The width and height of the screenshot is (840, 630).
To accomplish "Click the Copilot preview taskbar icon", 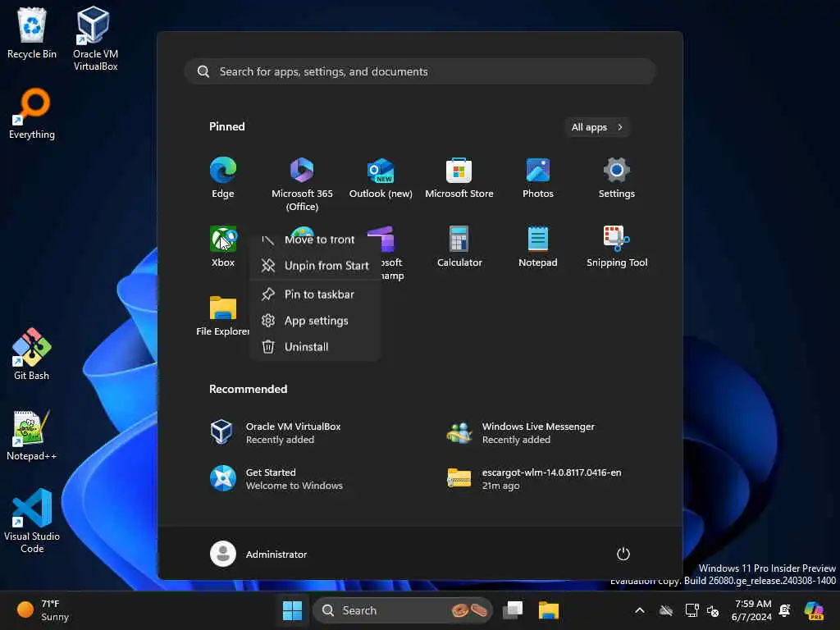I will point(814,610).
